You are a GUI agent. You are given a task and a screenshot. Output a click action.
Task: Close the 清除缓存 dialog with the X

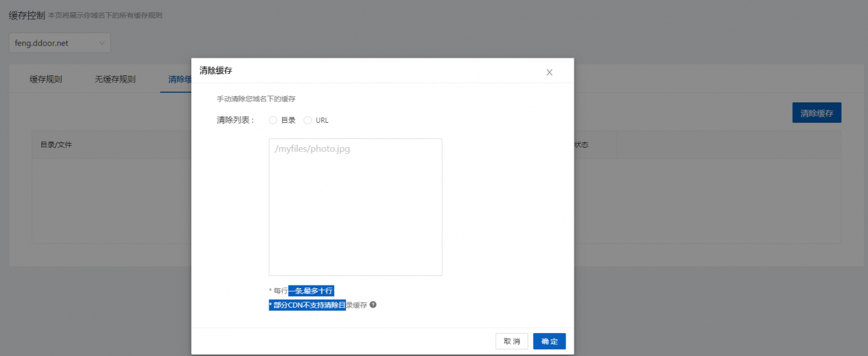pyautogui.click(x=549, y=72)
